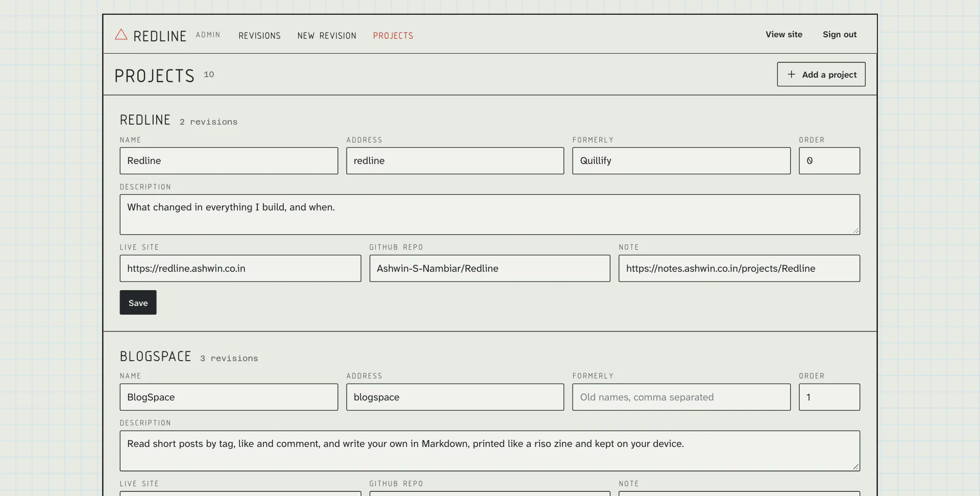This screenshot has height=496, width=980.
Task: Click the plus icon in Add a project
Action: tap(791, 74)
